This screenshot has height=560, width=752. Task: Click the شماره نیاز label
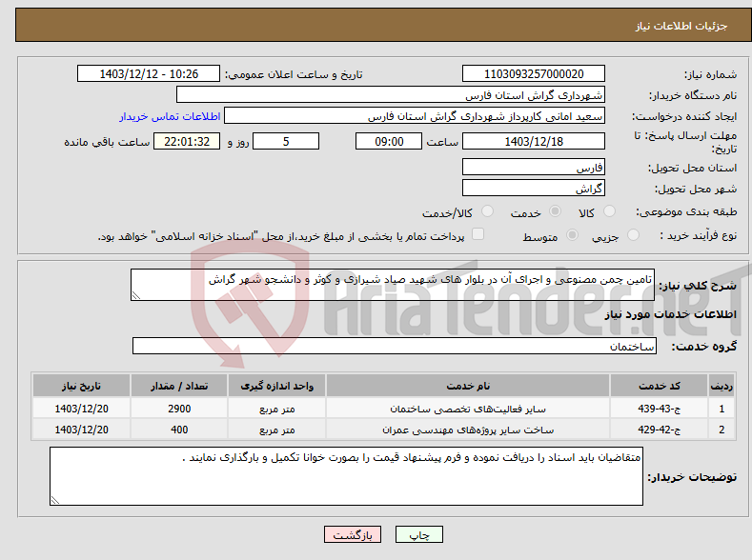tap(710, 74)
